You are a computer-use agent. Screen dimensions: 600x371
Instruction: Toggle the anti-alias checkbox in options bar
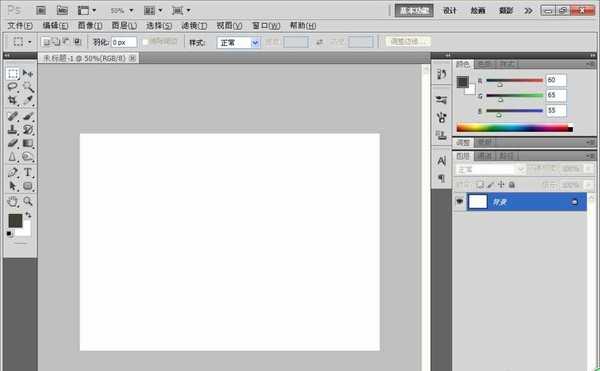click(x=145, y=42)
